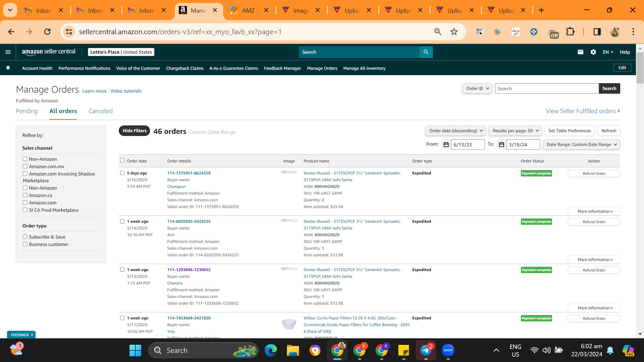Click the bookmark flag icon in nav bar
The height and width of the screenshot is (362, 644).
(8, 68)
